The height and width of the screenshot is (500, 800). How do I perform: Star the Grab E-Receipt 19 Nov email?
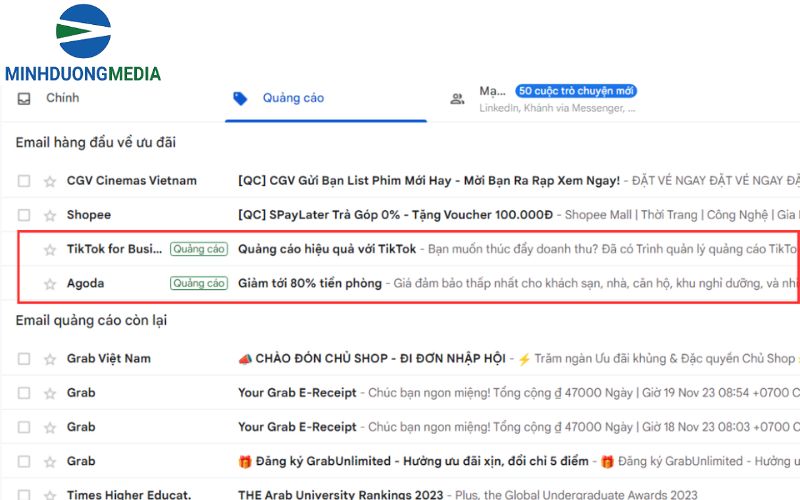point(49,393)
